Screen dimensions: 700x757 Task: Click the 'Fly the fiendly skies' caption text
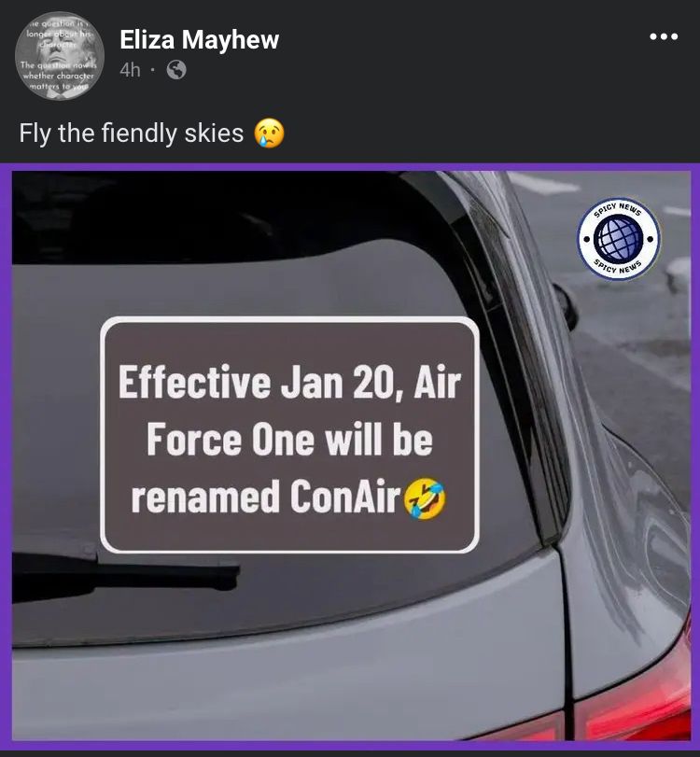click(x=132, y=133)
